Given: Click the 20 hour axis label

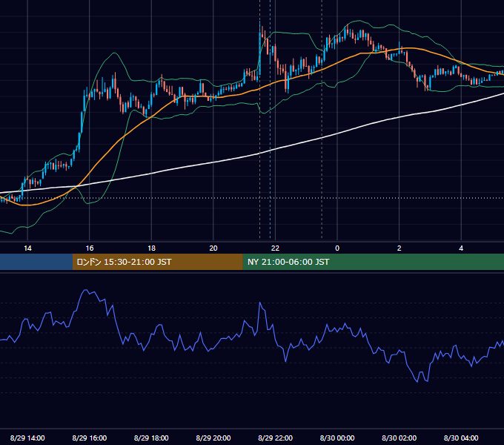Looking at the screenshot, I should [x=213, y=248].
